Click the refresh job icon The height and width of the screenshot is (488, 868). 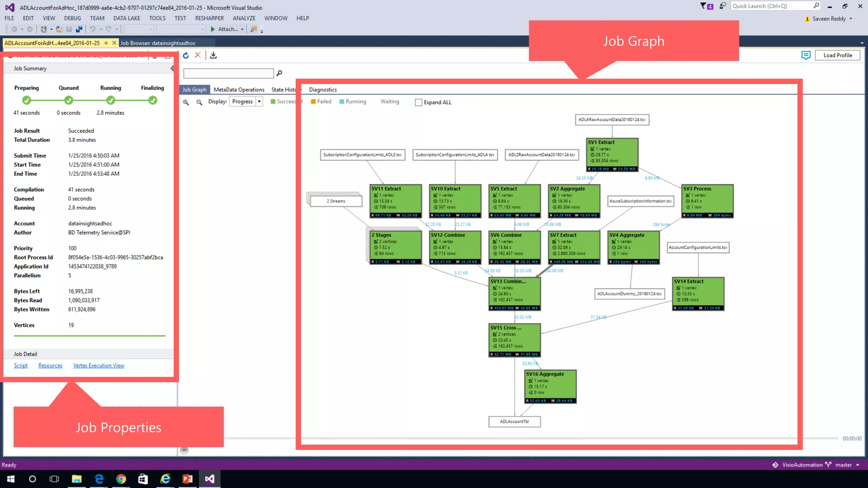pos(186,55)
